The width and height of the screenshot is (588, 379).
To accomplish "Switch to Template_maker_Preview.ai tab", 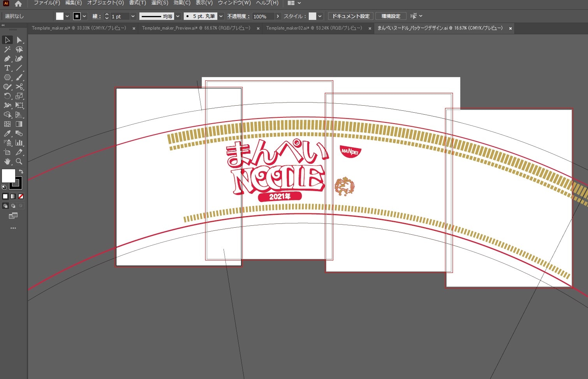I will coord(196,28).
